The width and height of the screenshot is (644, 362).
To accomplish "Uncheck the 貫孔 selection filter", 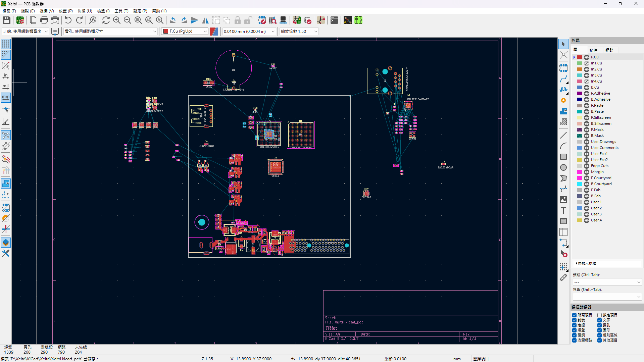I will [x=599, y=325].
